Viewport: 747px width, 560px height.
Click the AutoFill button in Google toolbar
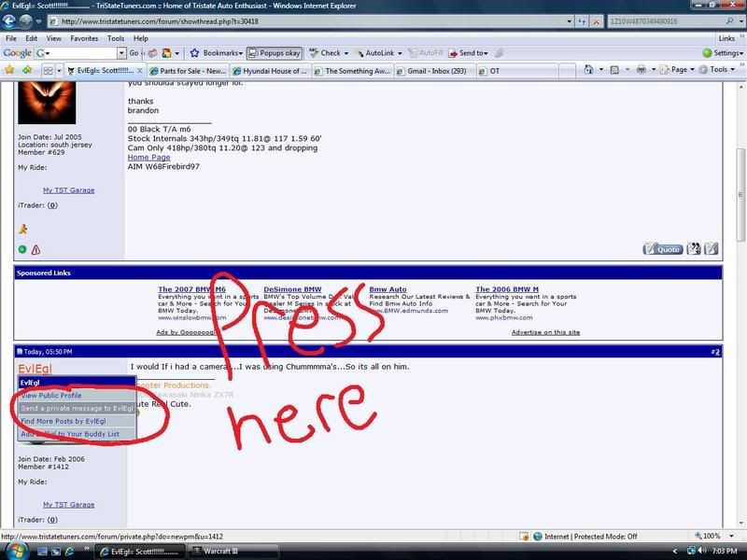tap(426, 53)
